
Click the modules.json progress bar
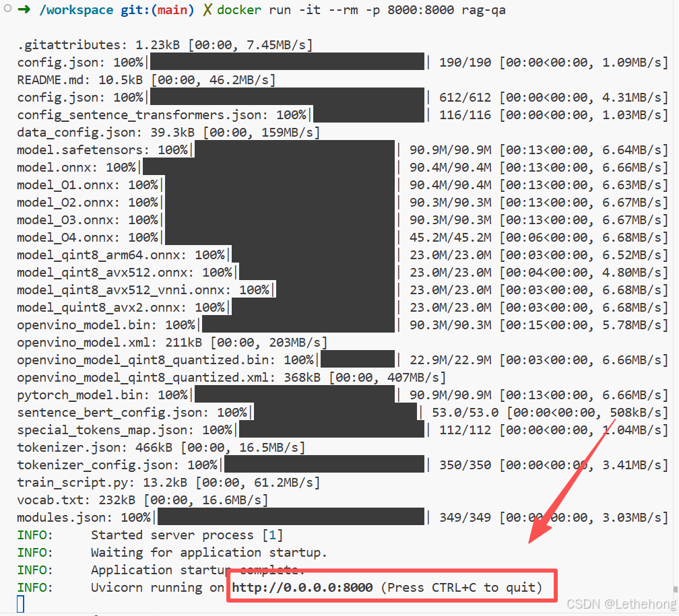pos(291,517)
